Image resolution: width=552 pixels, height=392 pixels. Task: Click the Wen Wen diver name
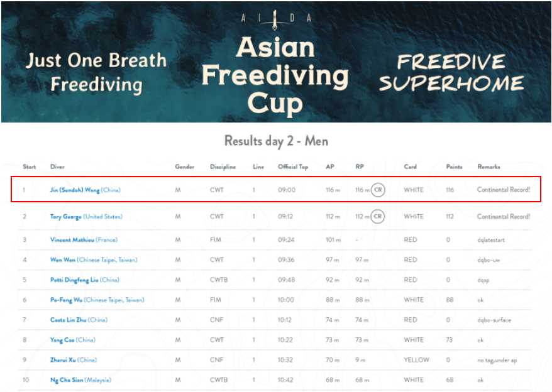pyautogui.click(x=63, y=260)
